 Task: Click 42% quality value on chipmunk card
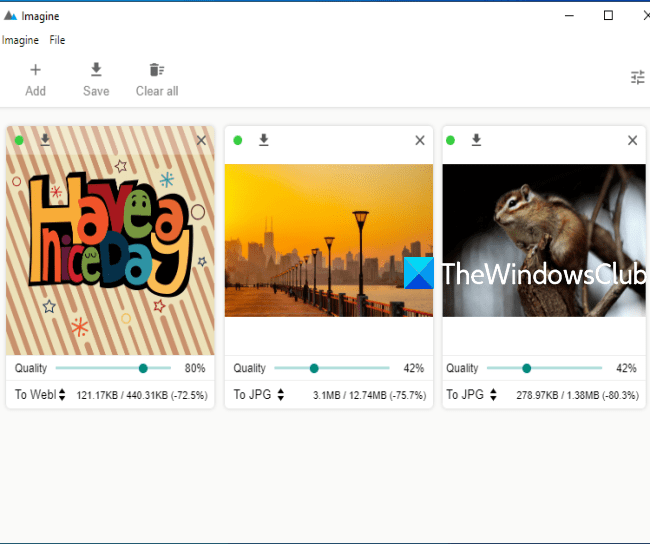(x=626, y=368)
